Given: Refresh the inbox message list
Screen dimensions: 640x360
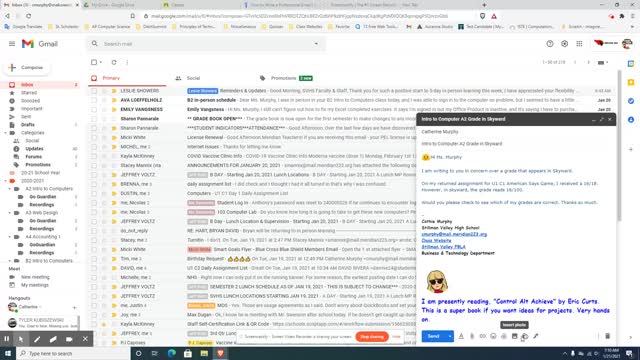Looking at the screenshot, I should [114, 62].
